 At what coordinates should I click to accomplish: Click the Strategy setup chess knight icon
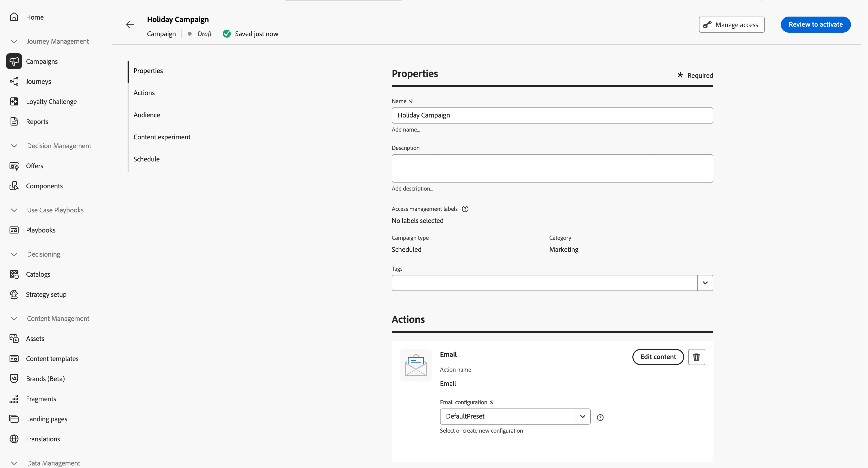point(14,295)
